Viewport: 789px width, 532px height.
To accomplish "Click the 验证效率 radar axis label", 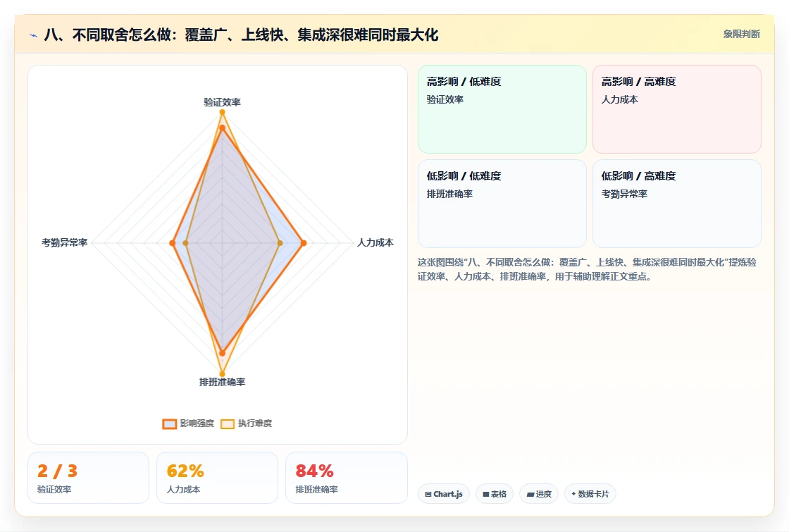I will (222, 102).
